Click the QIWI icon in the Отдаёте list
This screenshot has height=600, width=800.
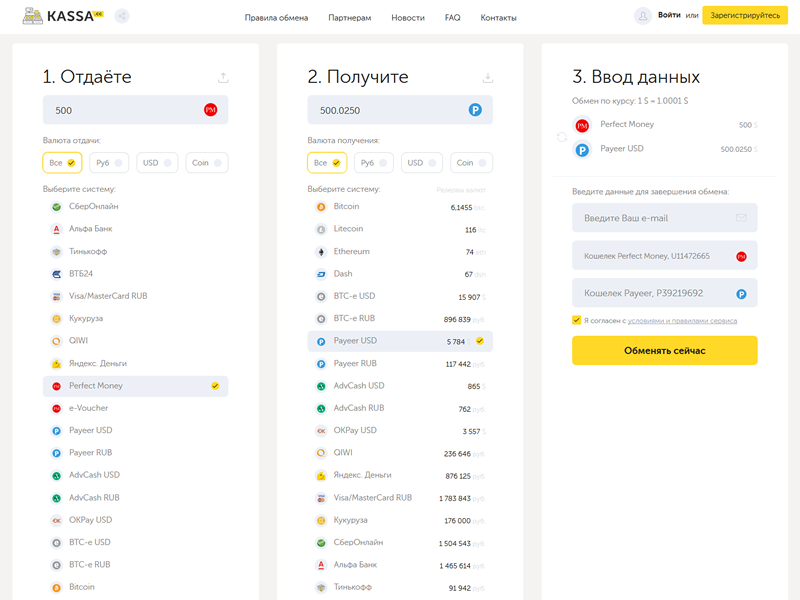tap(57, 341)
